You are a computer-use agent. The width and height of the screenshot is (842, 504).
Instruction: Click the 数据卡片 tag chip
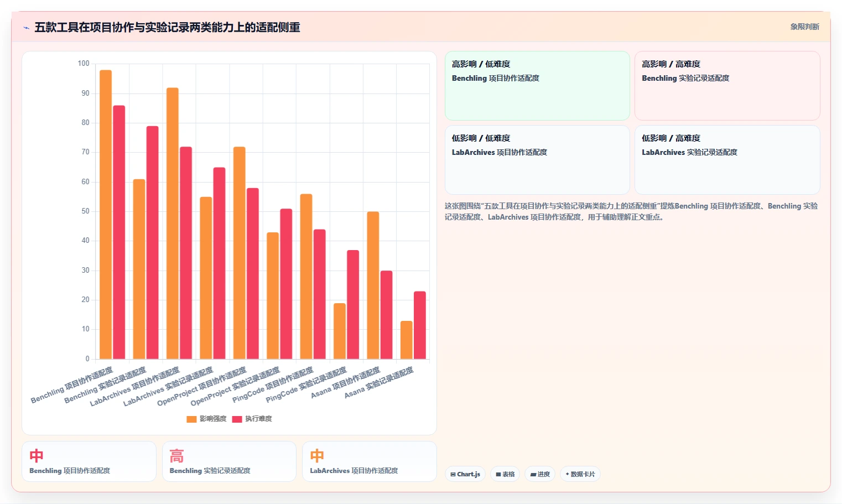coord(580,474)
